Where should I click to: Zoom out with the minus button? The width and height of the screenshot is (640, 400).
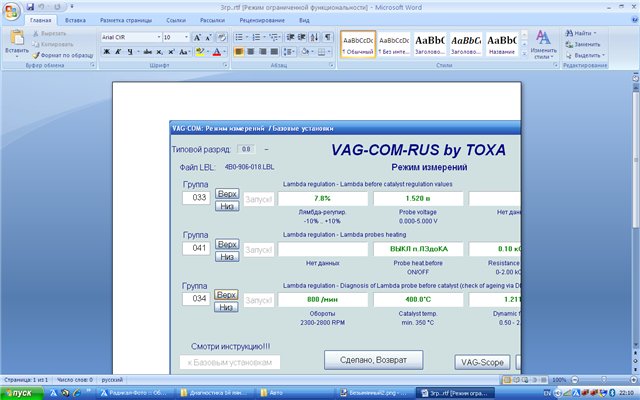click(575, 380)
